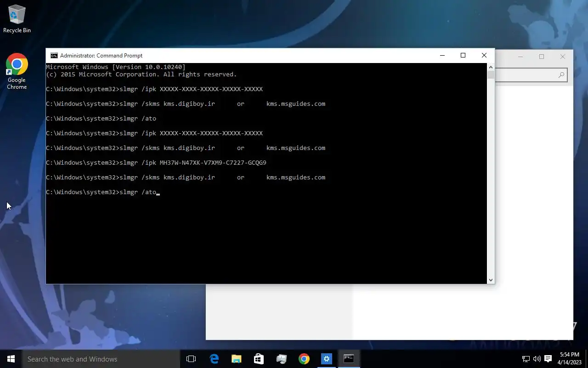
Task: Click the 'Microsoft Windows [Version 10.0.10240]' line
Action: pyautogui.click(x=116, y=67)
